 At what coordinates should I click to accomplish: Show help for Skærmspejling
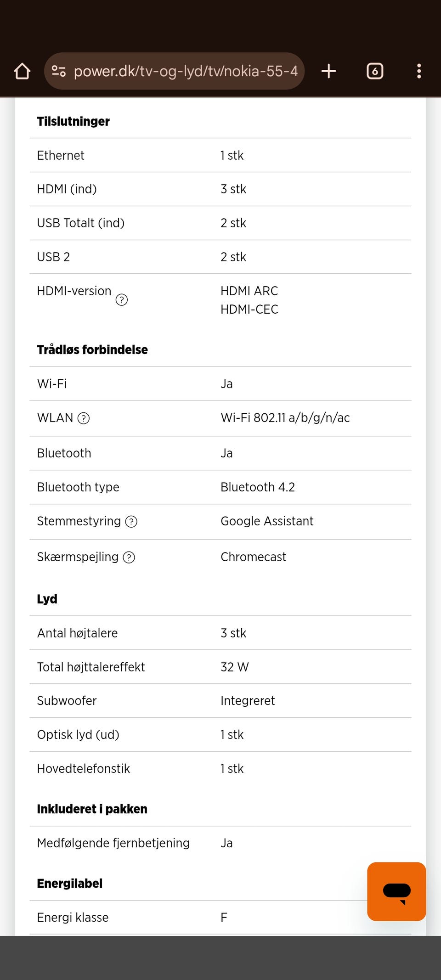tap(129, 558)
